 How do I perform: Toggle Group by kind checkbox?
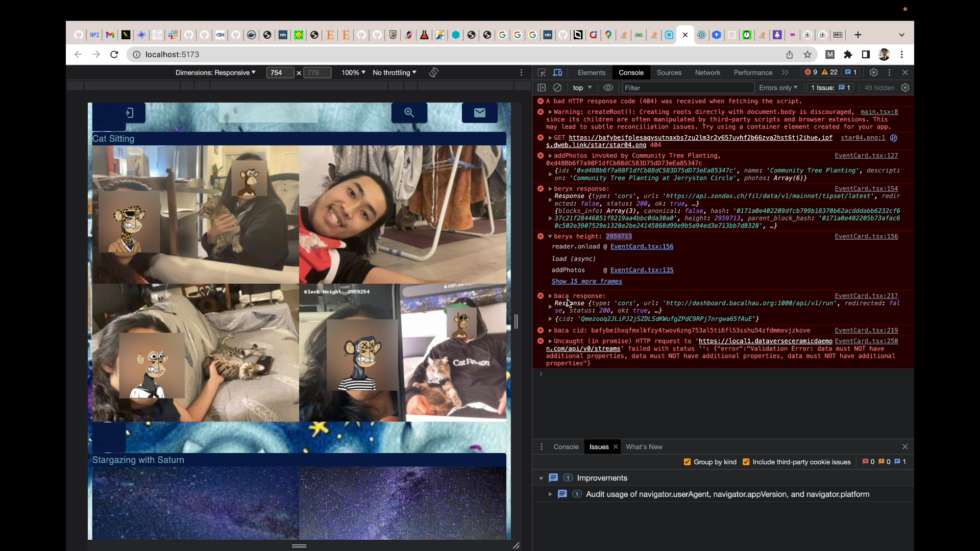(687, 462)
